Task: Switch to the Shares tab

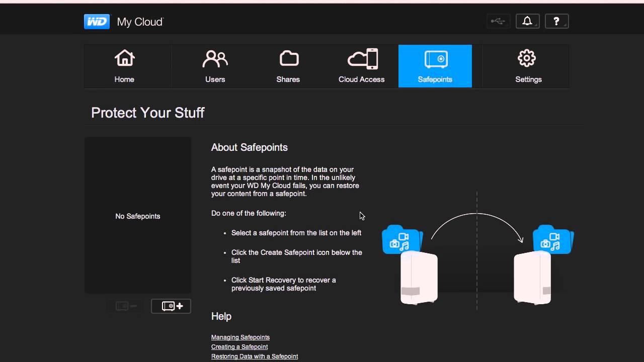Action: (x=288, y=66)
